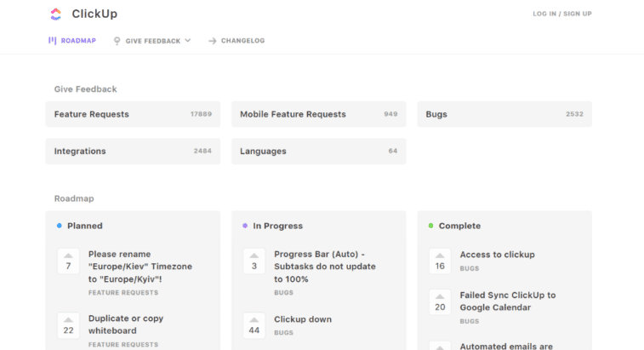The height and width of the screenshot is (350, 644).
Task: Click LOG IN / SIGN UP
Action: [x=562, y=14]
